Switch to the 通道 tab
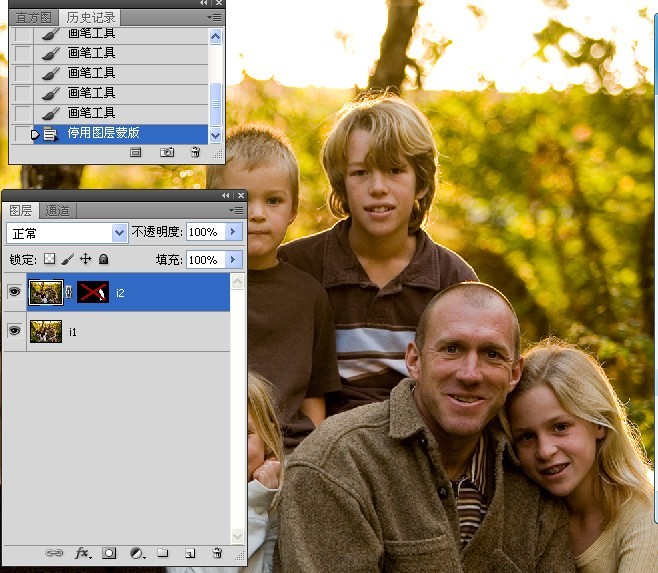 [57, 210]
